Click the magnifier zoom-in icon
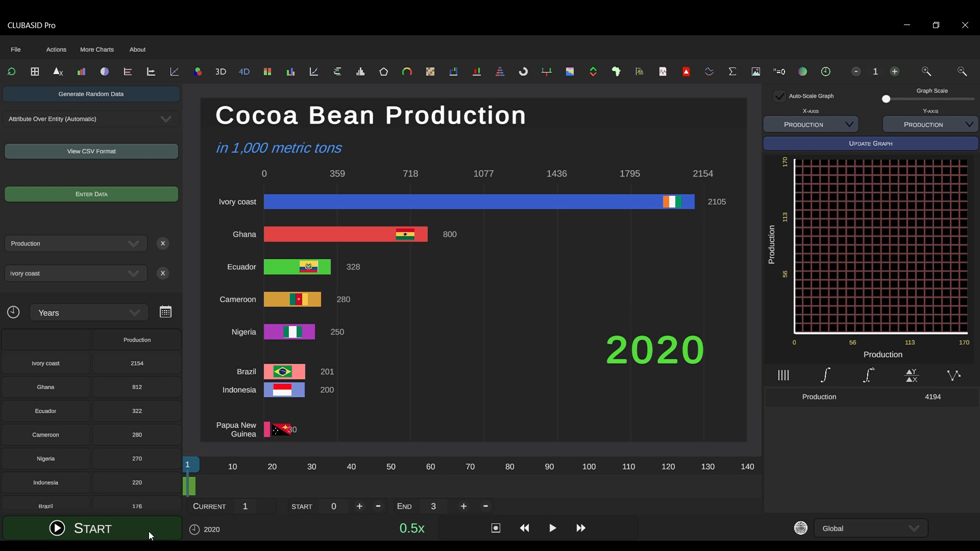The height and width of the screenshot is (551, 980). pos(926,72)
